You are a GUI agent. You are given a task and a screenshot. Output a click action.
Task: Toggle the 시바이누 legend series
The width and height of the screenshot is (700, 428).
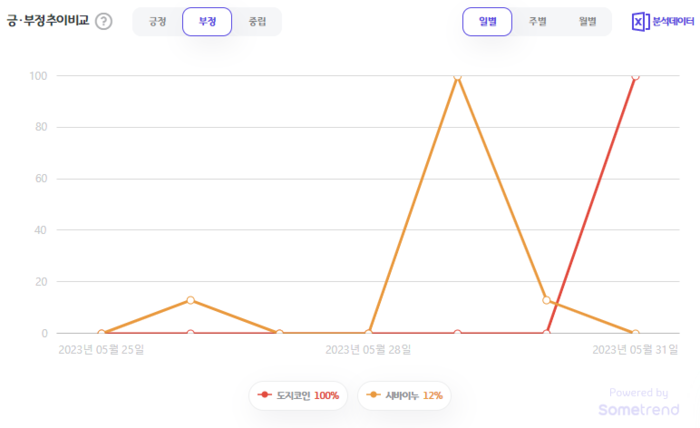[404, 395]
